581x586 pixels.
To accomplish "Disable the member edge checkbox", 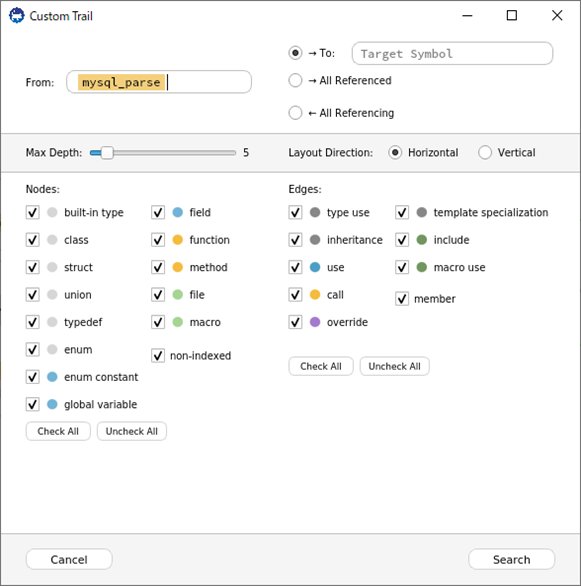I will click(x=402, y=299).
